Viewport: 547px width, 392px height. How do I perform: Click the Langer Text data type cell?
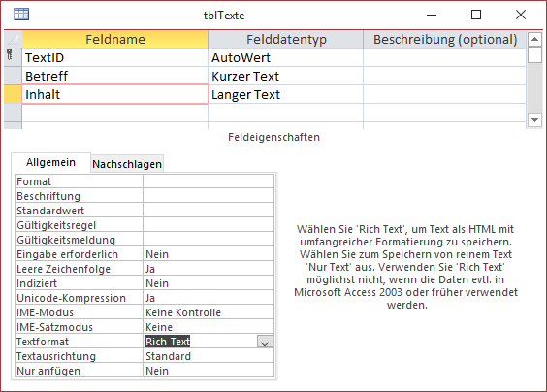tap(286, 94)
